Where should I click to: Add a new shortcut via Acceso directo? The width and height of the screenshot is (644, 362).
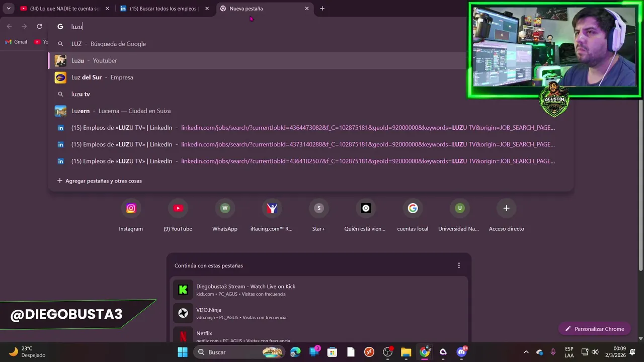[506, 216]
